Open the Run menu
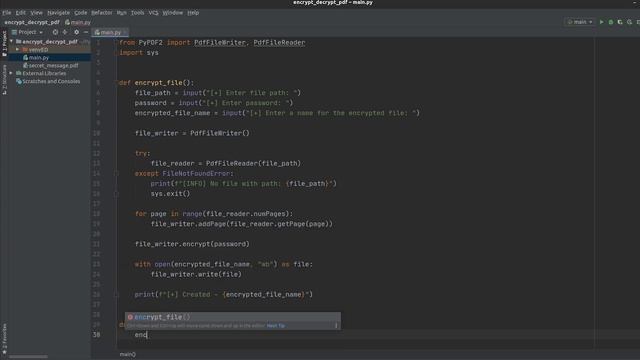The width and height of the screenshot is (640, 360). coord(121,13)
